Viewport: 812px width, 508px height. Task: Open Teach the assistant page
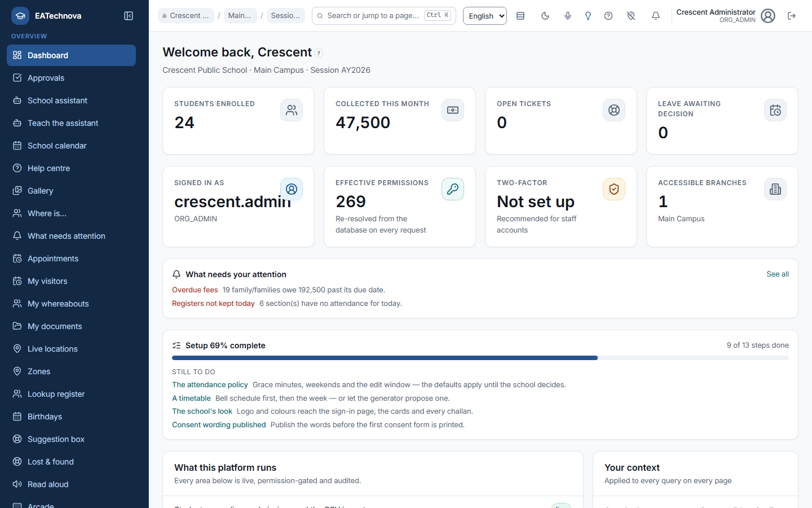(71, 123)
